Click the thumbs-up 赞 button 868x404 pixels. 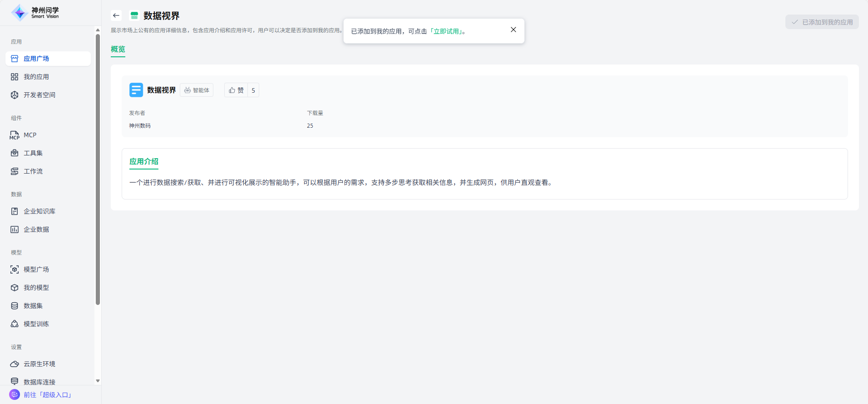(x=237, y=90)
